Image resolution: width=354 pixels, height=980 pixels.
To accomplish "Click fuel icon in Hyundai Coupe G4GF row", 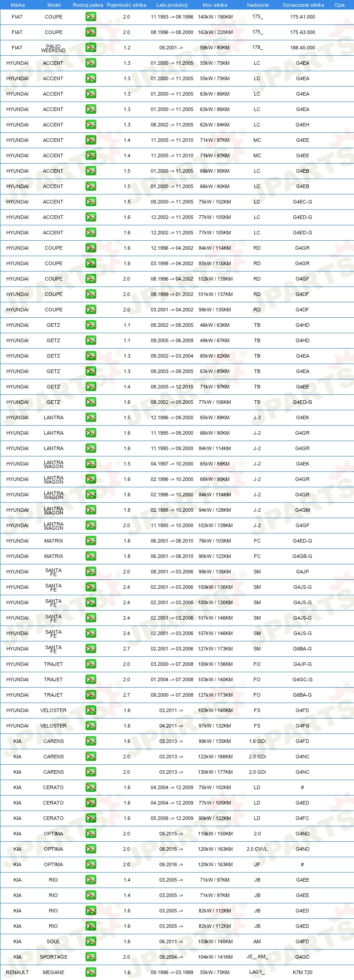I will click(x=91, y=279).
